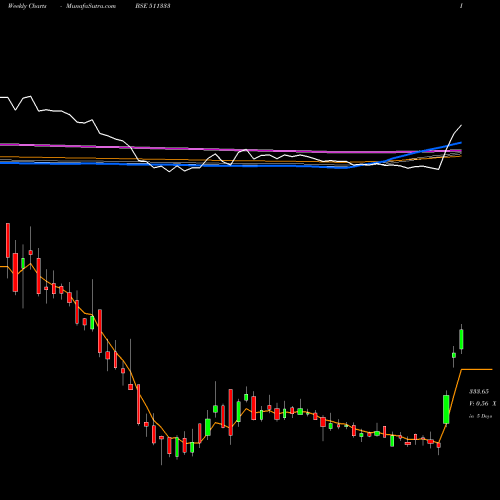Click the '333.65' price value
The height and width of the screenshot is (500, 500).
coord(479,391)
